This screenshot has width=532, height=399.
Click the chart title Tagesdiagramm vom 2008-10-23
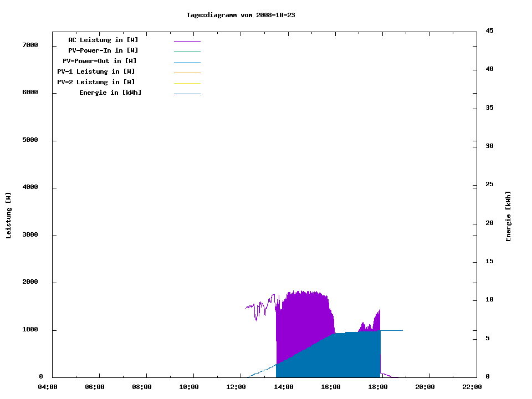[x=241, y=15]
